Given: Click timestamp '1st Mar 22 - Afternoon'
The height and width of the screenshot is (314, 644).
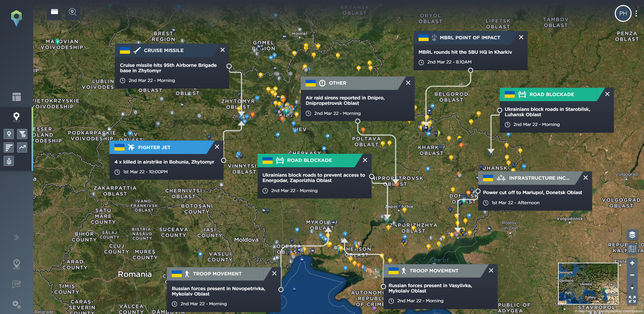Looking at the screenshot, I should (x=515, y=203).
